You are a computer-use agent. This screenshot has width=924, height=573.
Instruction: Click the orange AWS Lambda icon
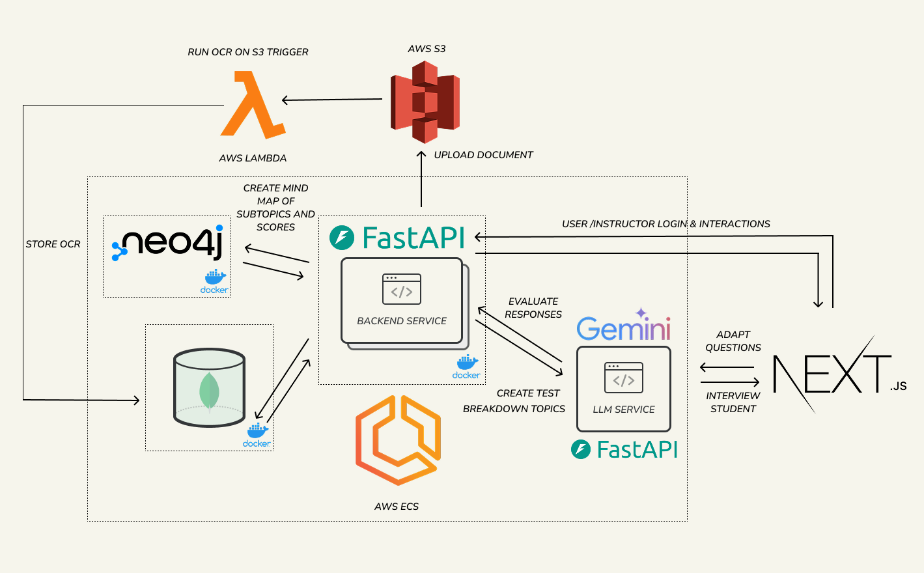click(253, 105)
